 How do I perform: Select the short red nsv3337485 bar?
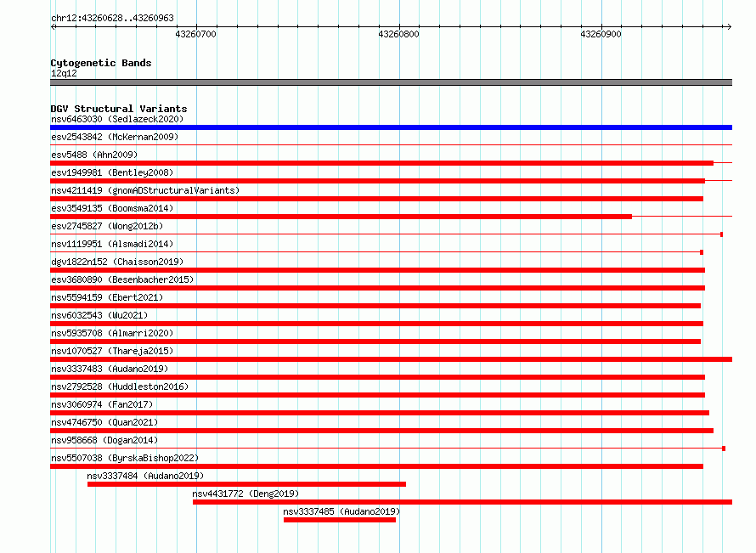pyautogui.click(x=340, y=520)
